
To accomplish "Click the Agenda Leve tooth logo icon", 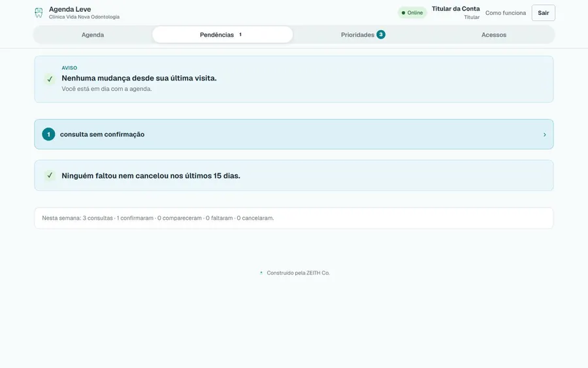I will pos(39,13).
